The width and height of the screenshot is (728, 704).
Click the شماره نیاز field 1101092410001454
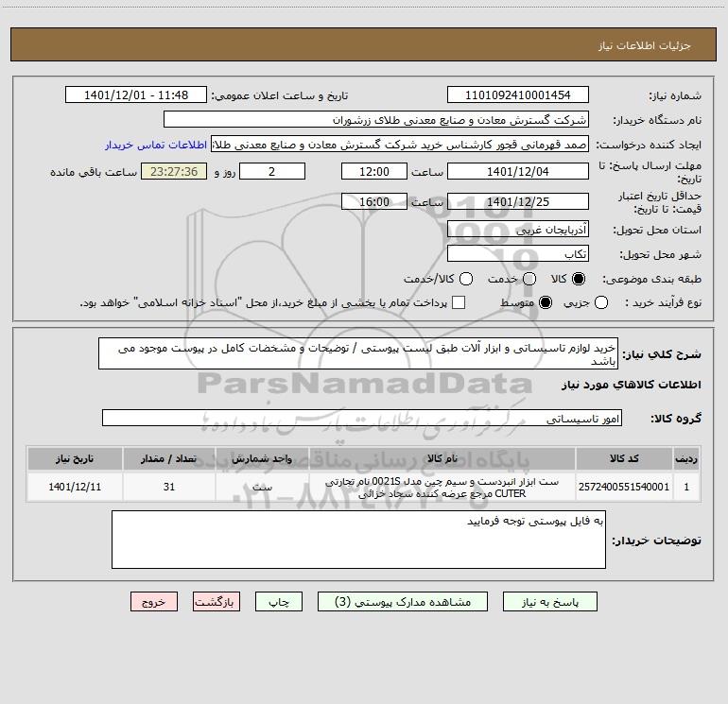click(518, 94)
